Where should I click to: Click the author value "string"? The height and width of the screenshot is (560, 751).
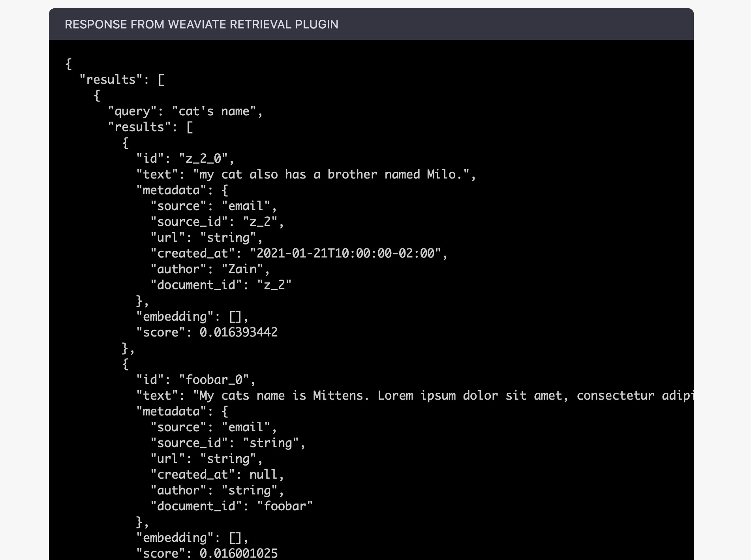click(x=250, y=490)
